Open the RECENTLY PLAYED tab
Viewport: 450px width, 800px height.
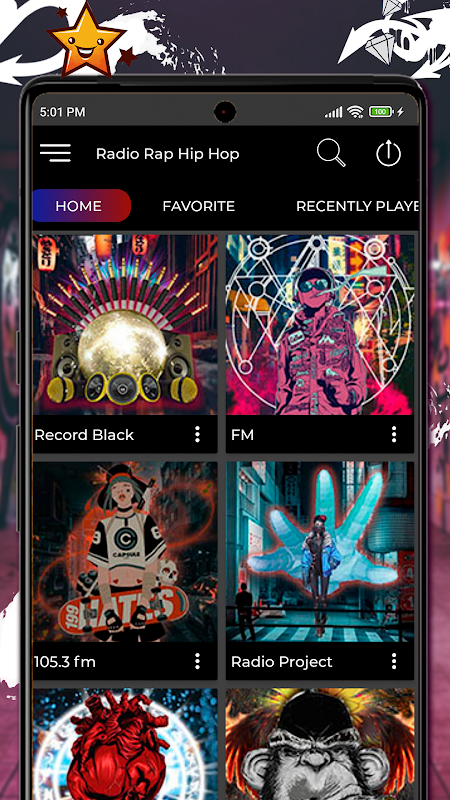point(357,206)
